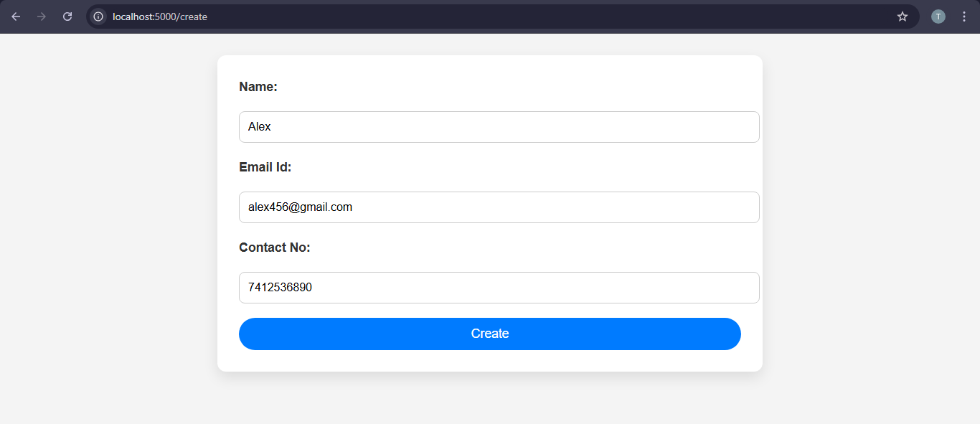Go back with the browser back arrow
This screenshot has width=980, height=424.
coord(16,17)
